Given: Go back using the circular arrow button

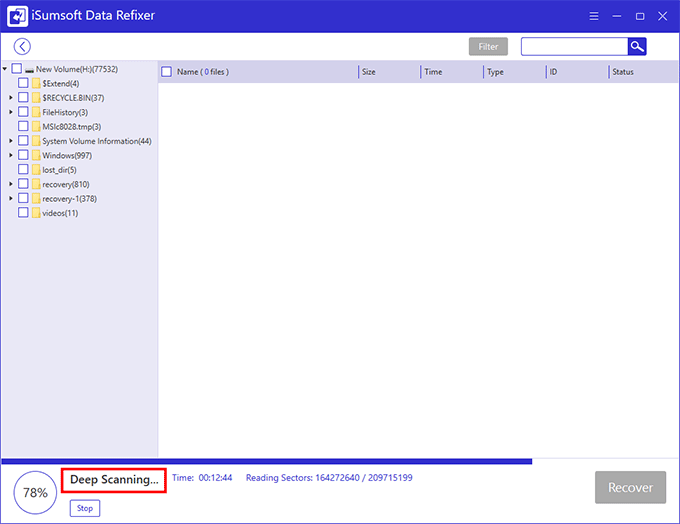Looking at the screenshot, I should coord(22,46).
